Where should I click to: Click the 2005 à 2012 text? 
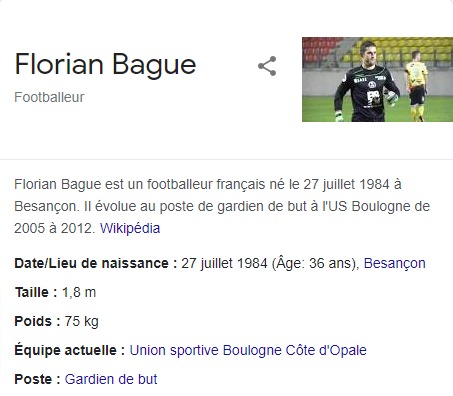55,228
